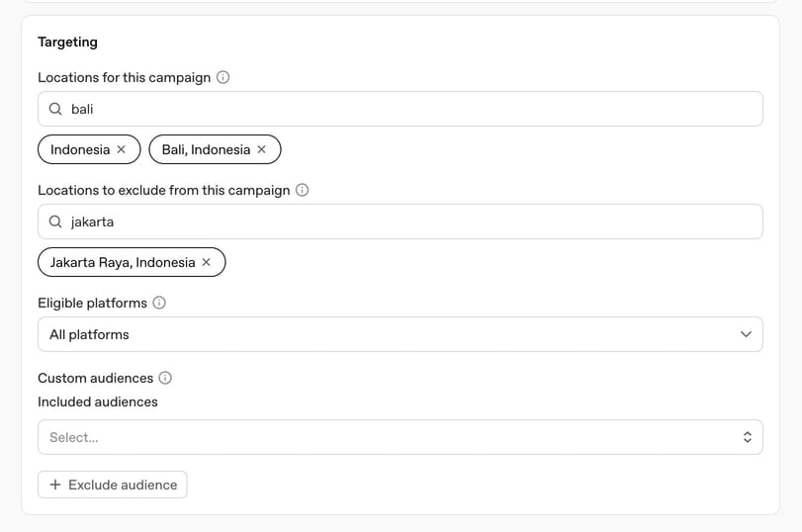Click info icon beside Custom audiences
The height and width of the screenshot is (532, 802).
tap(165, 378)
